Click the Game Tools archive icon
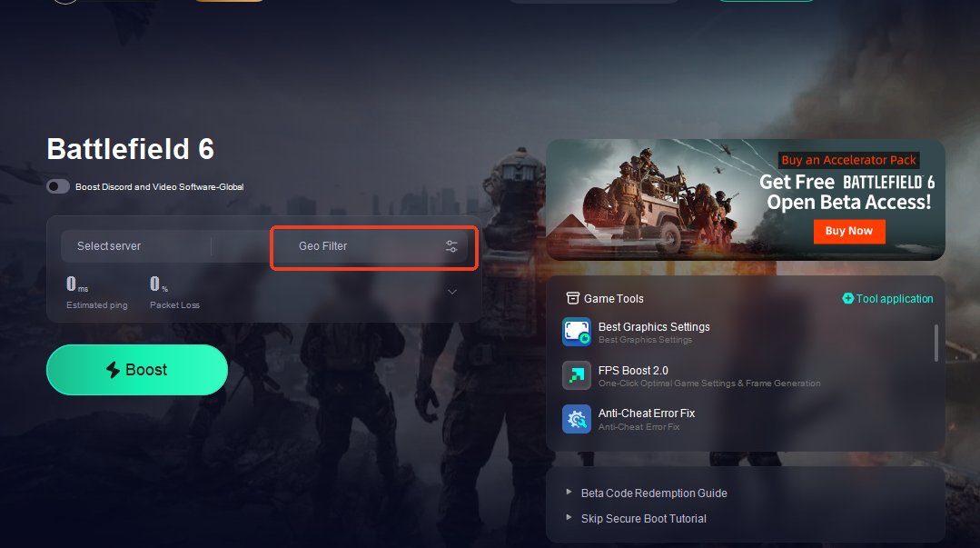This screenshot has height=548, width=980. 572,298
